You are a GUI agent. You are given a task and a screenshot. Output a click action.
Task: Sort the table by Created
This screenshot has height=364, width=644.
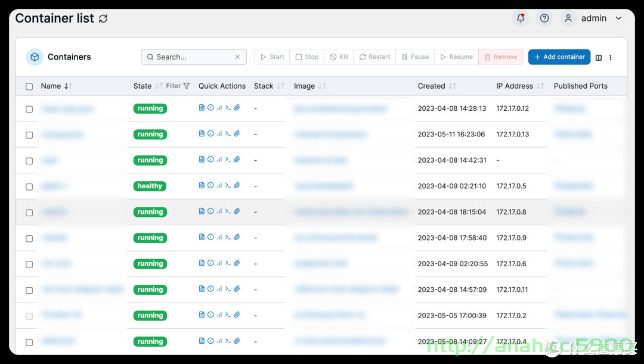(437, 86)
